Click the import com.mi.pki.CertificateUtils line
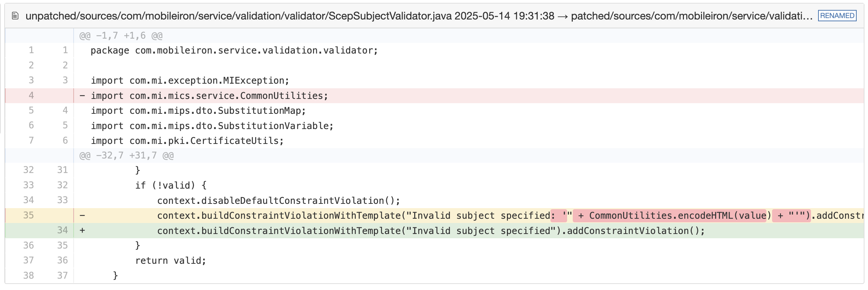The width and height of the screenshot is (868, 290). [x=187, y=141]
